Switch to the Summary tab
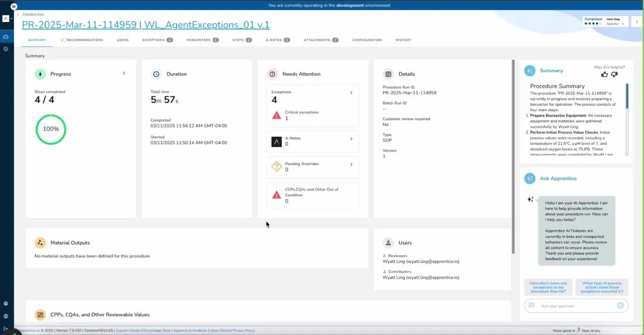 37,40
